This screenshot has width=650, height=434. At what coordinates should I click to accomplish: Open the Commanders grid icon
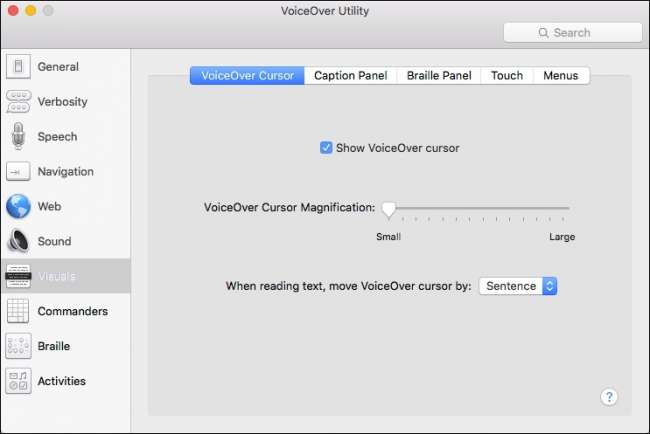(x=18, y=311)
